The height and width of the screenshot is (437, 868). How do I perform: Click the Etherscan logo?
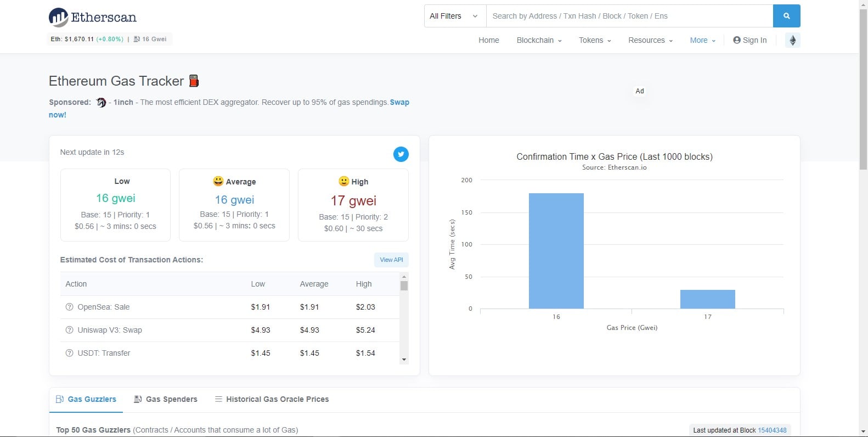(93, 17)
